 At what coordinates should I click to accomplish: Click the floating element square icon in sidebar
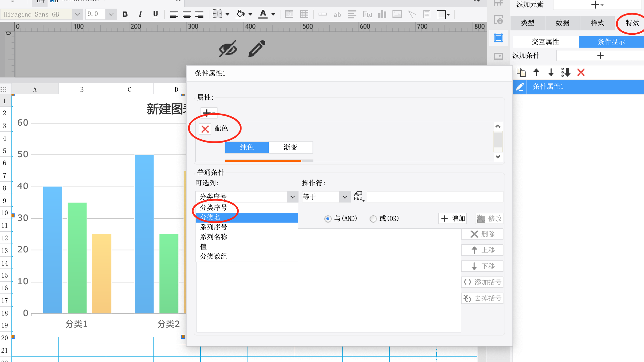pyautogui.click(x=498, y=38)
